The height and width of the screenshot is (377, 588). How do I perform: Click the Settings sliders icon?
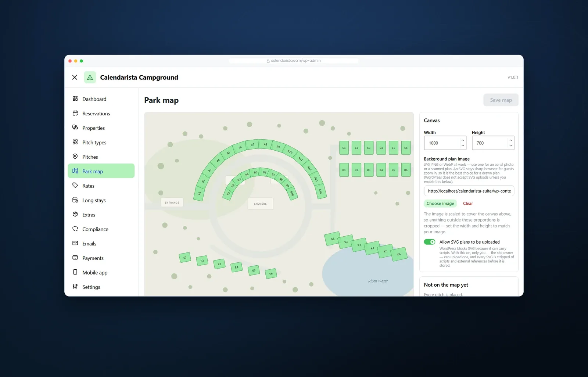75,287
